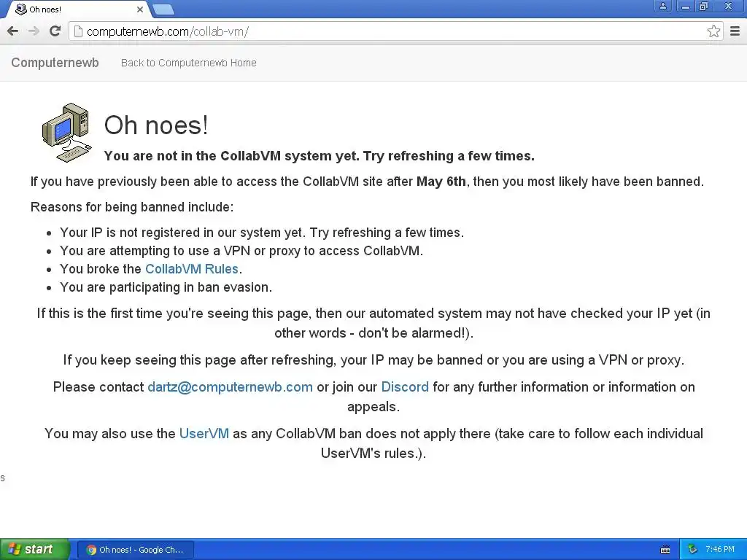
Task: Open 'Back to Computernewb Home' link
Action: click(x=189, y=63)
